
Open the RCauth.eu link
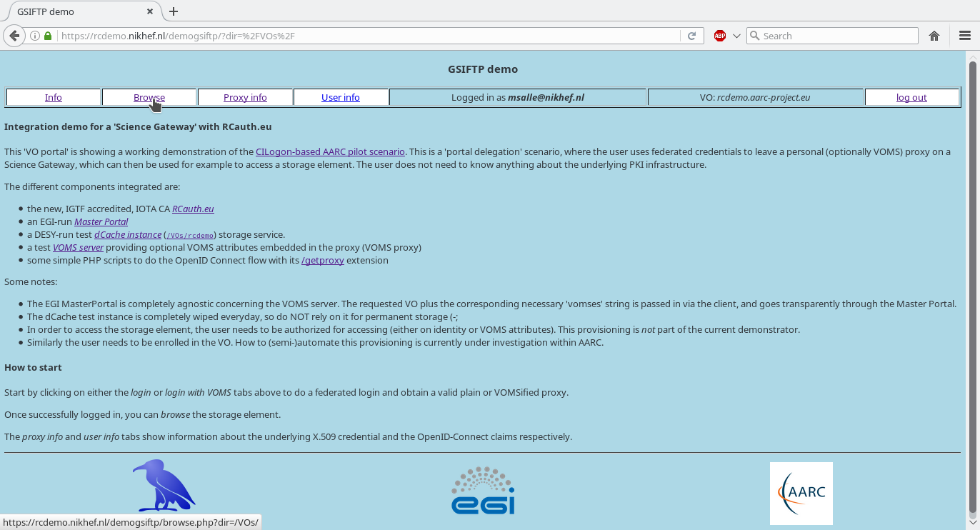193,209
